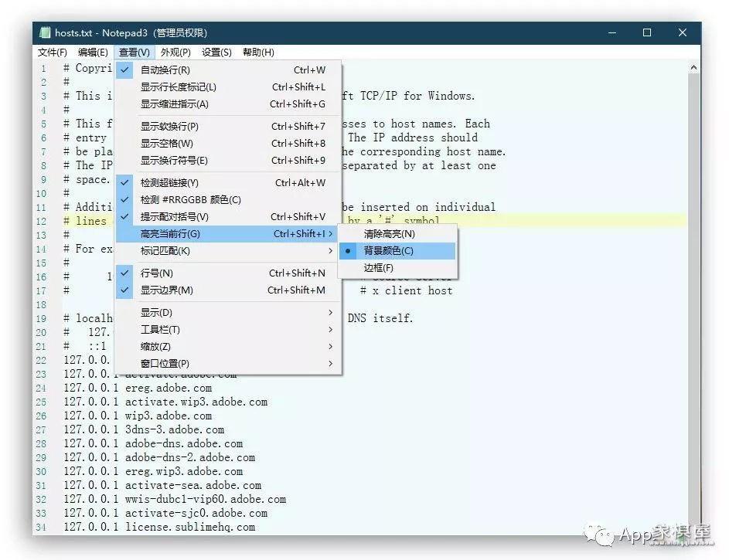
Task: Toggle 提示配对括号(V) option
Action: coord(228,217)
